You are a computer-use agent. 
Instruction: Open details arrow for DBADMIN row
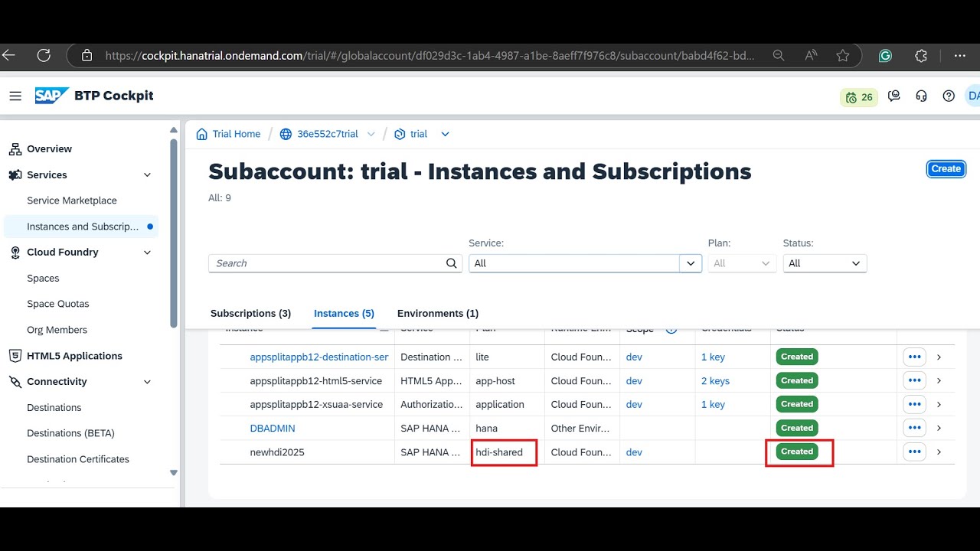[x=939, y=429]
